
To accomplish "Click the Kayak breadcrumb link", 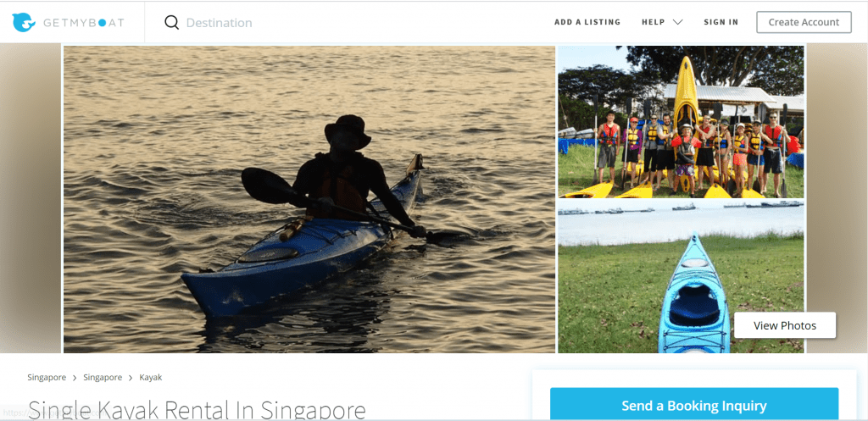I will tap(151, 377).
